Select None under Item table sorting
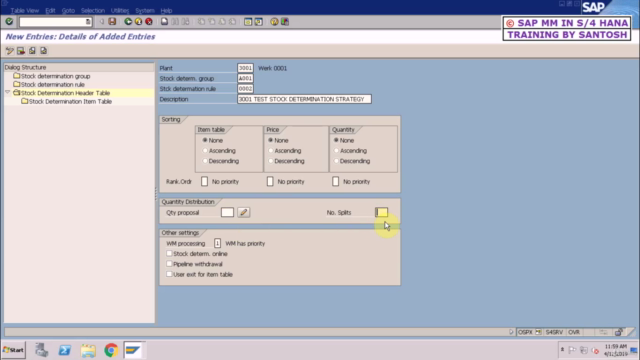Screen dimensions: 640x360 pos(205,140)
